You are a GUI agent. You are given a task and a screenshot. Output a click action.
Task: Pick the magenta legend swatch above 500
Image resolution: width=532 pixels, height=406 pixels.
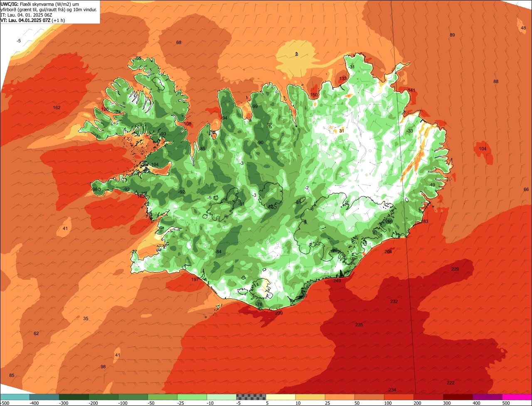point(517,397)
